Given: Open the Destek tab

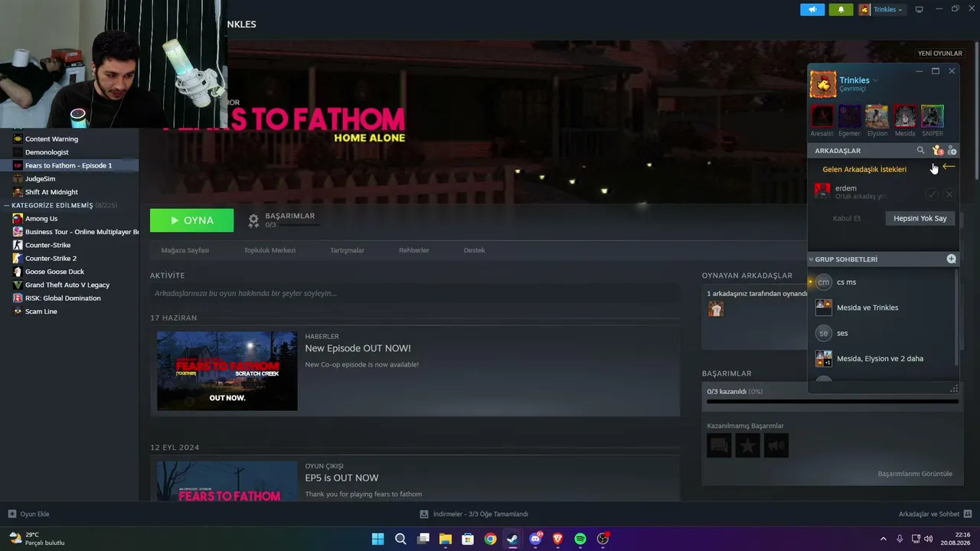Looking at the screenshot, I should (475, 250).
